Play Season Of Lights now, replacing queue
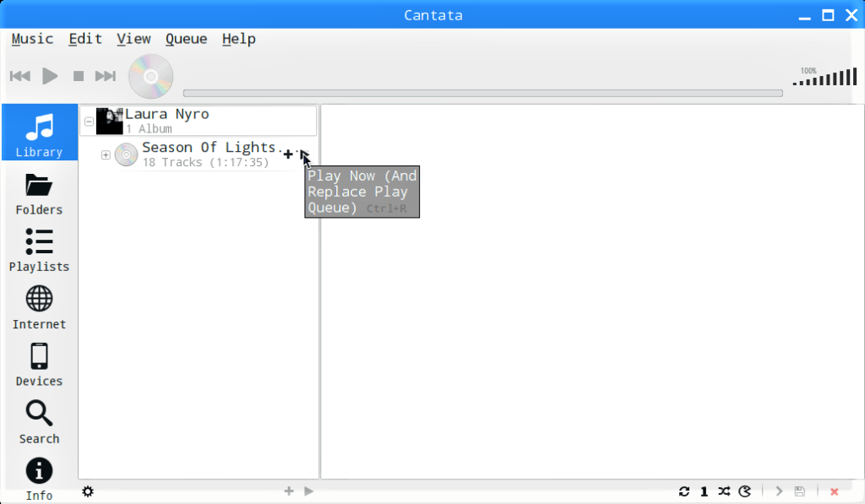 point(304,154)
